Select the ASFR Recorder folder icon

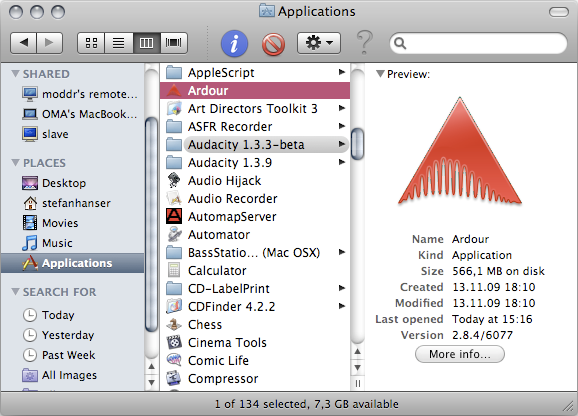tap(174, 126)
